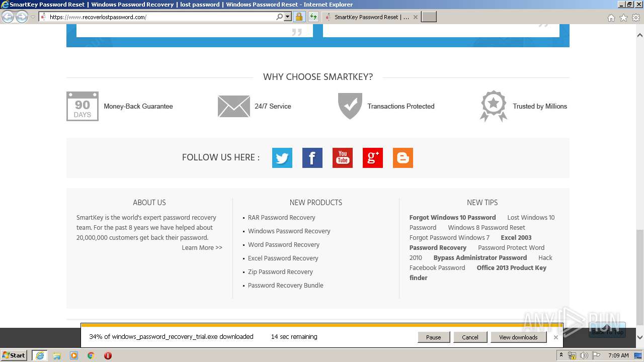644x362 pixels.
Task: Open Bypass Administrator Password tip
Action: pyautogui.click(x=480, y=258)
